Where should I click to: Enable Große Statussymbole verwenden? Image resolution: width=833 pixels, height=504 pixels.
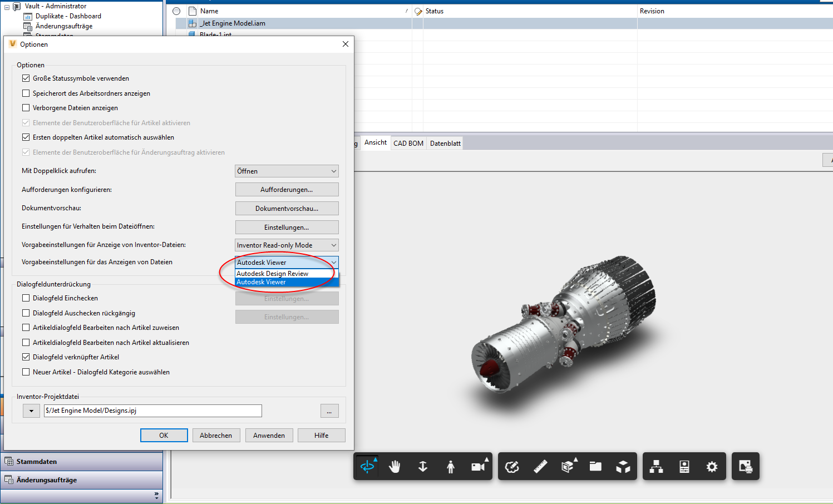(26, 78)
